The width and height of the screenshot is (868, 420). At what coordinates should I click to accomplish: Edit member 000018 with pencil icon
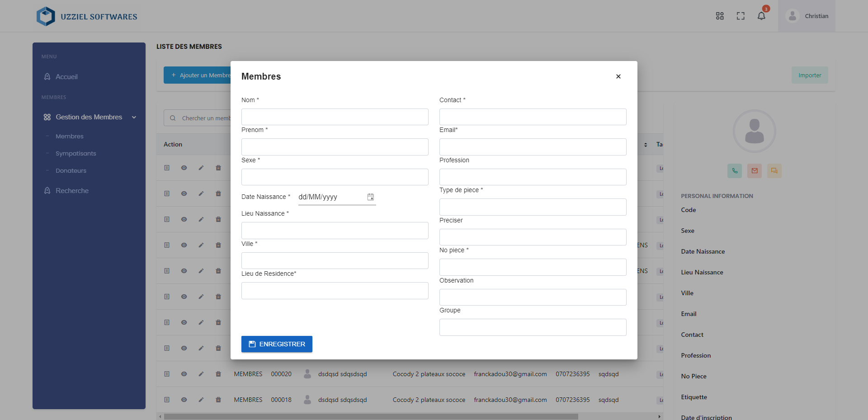(x=201, y=400)
